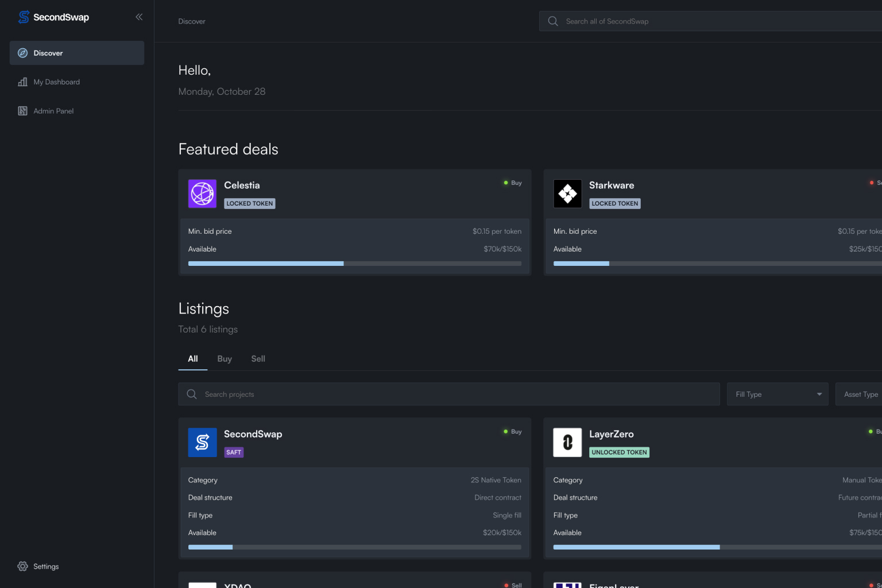Click the Discover compass icon
The image size is (882, 588).
coord(23,53)
